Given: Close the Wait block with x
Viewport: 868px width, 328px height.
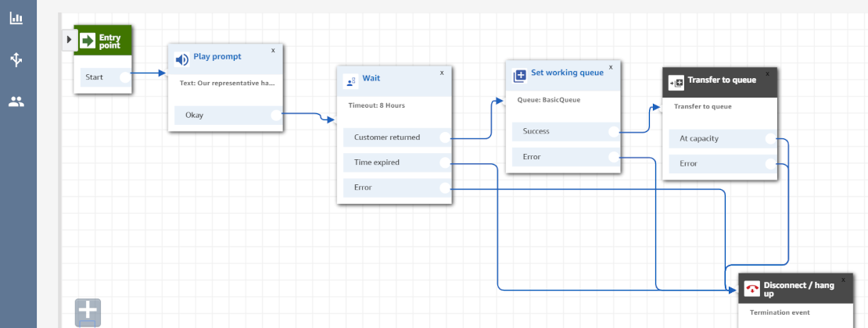Looking at the screenshot, I should point(442,73).
